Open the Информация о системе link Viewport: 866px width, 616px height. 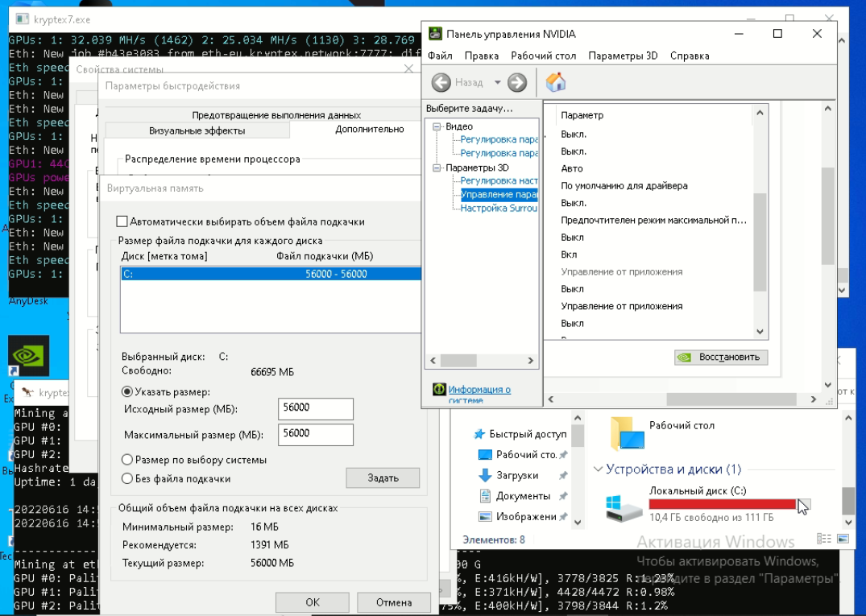tap(479, 395)
